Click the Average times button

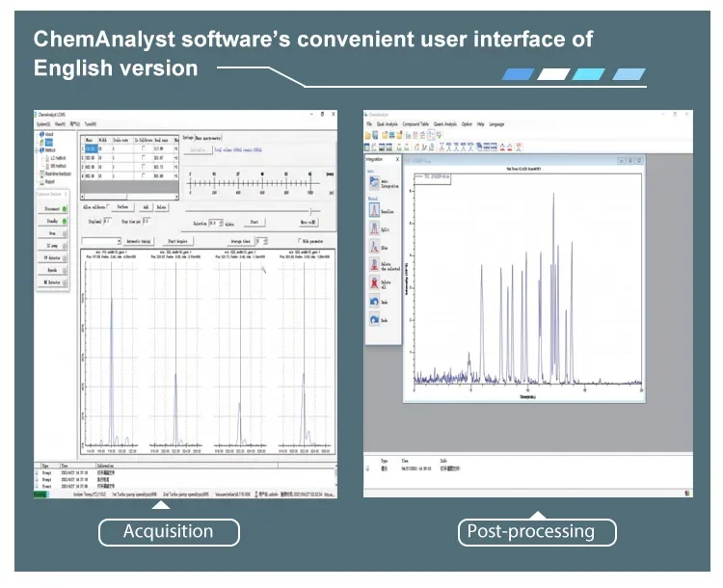(240, 241)
